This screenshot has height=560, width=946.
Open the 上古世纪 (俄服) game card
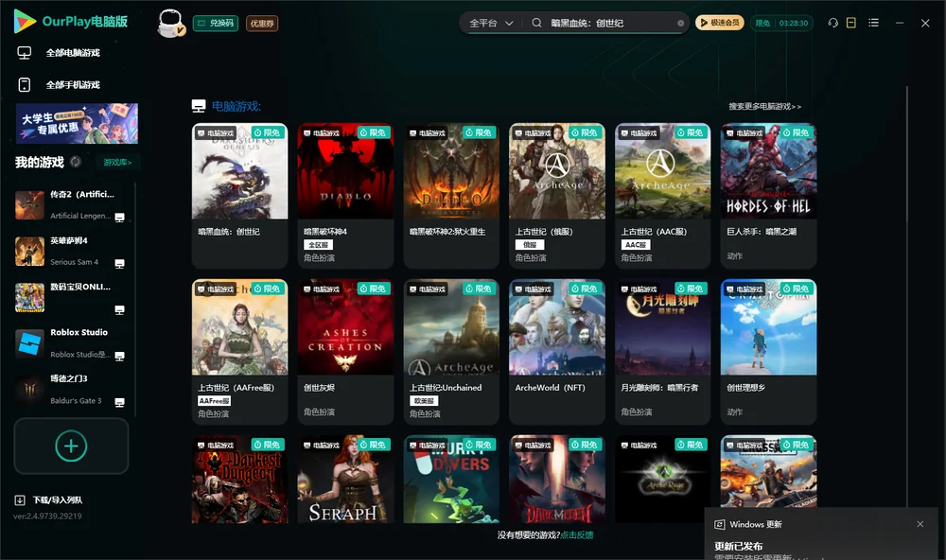pyautogui.click(x=557, y=196)
